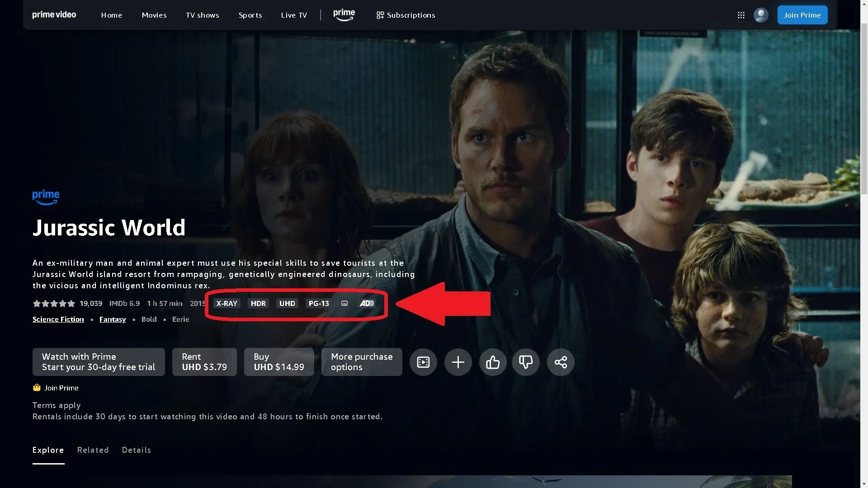
Task: Open the user profile avatar
Action: 761,15
